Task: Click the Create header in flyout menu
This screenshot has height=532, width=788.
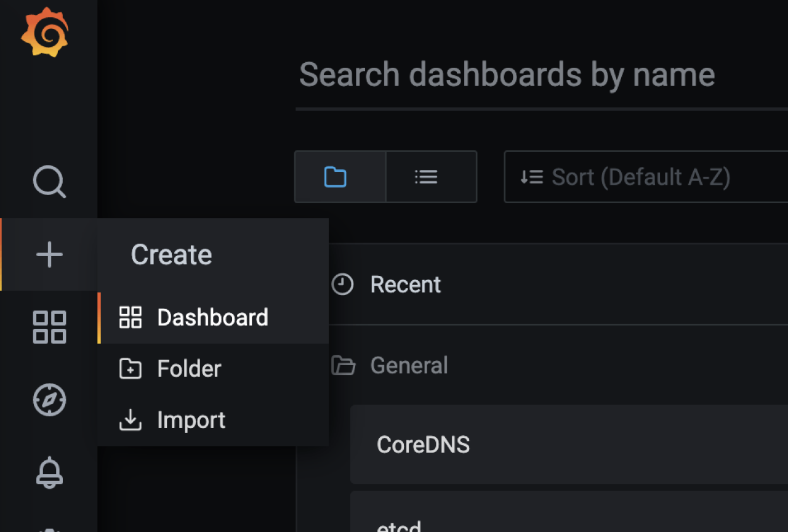Action: (x=171, y=254)
